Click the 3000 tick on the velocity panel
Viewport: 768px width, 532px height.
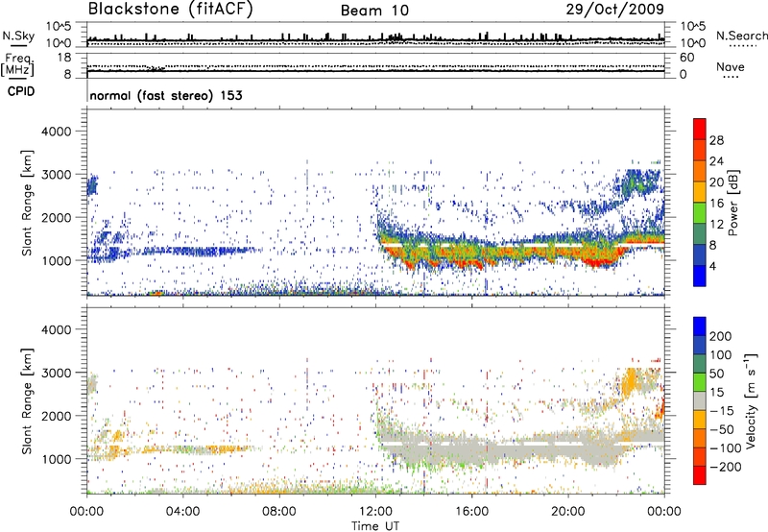pos(56,373)
